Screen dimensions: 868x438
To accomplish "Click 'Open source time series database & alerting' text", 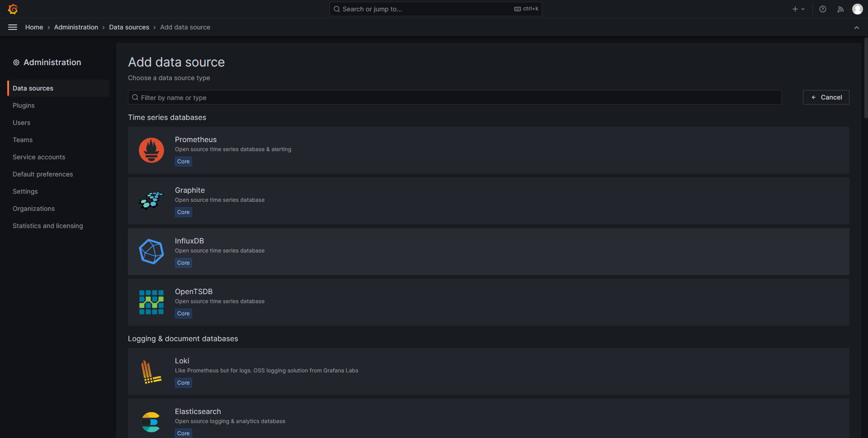I will (x=233, y=149).
